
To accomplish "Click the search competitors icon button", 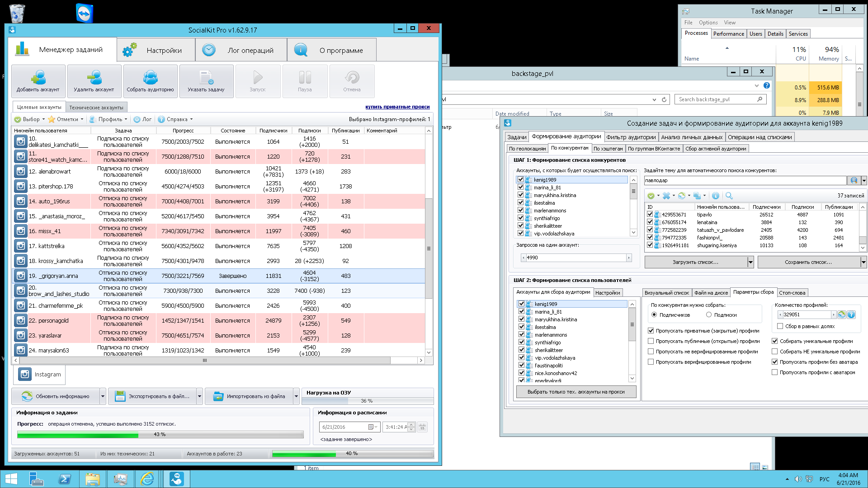I will pos(854,180).
